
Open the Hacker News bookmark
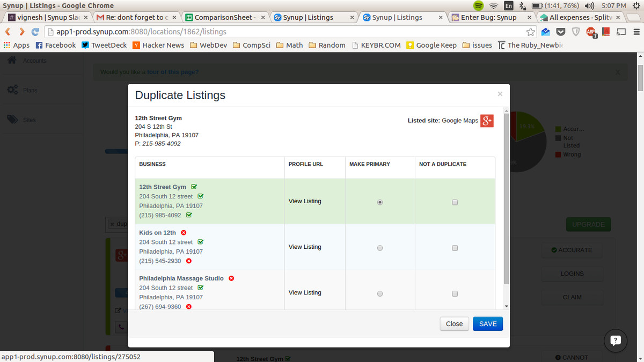click(158, 45)
